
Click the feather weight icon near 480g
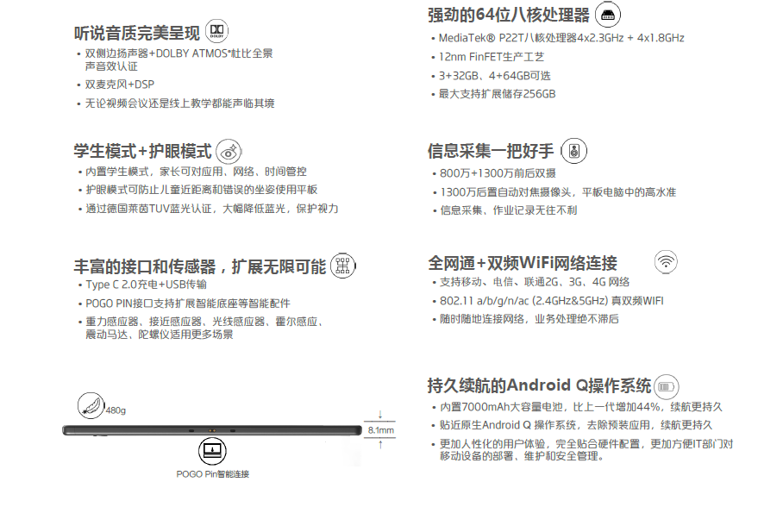tap(90, 404)
